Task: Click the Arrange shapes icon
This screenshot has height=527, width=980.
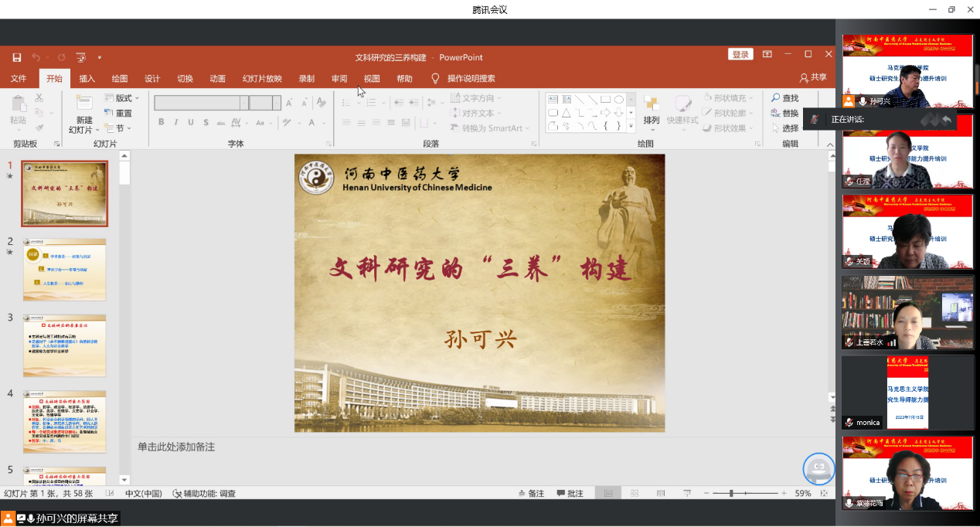Action: (x=652, y=110)
